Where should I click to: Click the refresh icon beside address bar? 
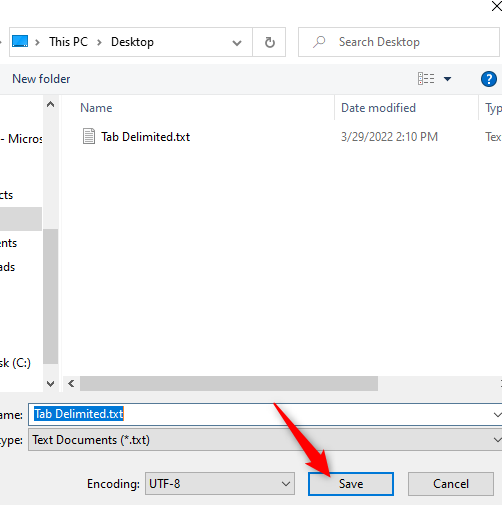click(x=269, y=42)
